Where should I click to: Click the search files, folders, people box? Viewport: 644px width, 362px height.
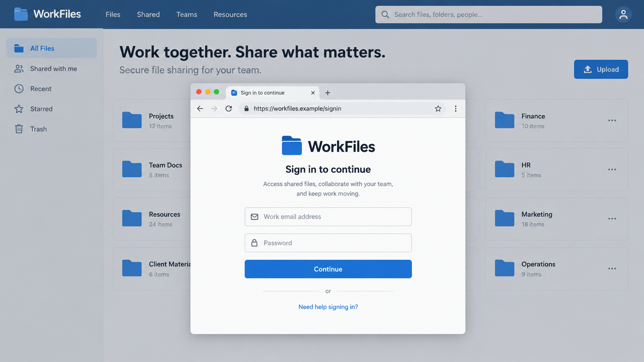pos(489,15)
